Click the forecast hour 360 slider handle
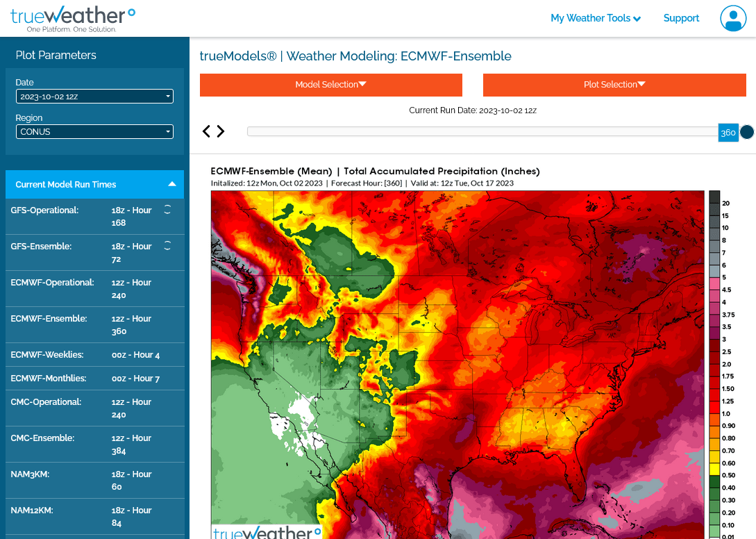The height and width of the screenshot is (539, 756). tap(728, 133)
